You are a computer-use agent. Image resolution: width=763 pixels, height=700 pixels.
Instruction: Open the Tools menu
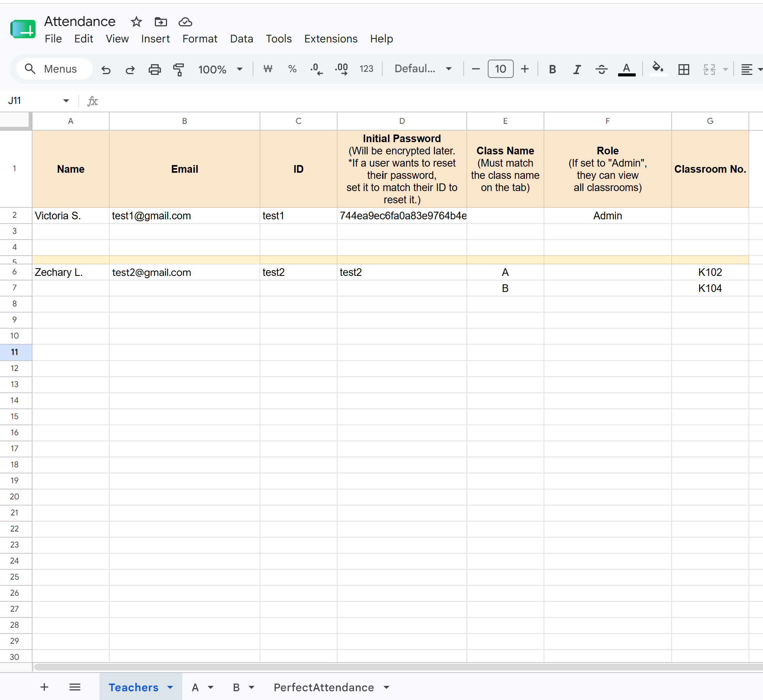(x=279, y=39)
